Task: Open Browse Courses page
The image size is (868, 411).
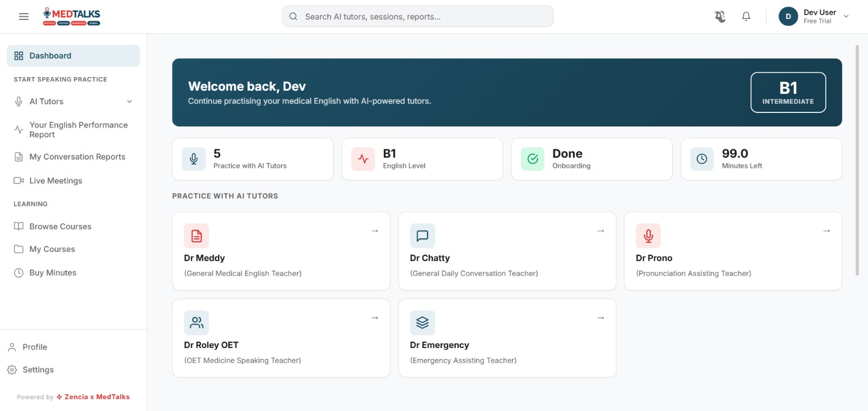Action: pos(73,226)
